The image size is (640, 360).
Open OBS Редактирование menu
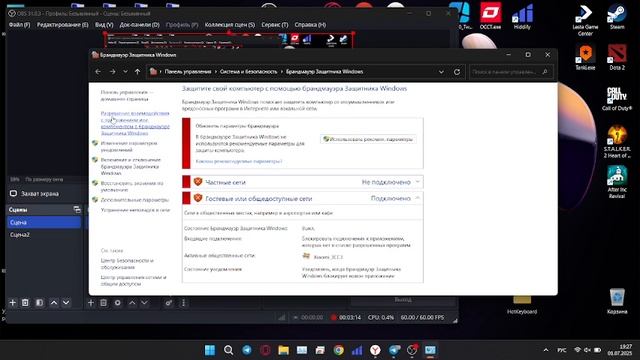pyautogui.click(x=62, y=24)
